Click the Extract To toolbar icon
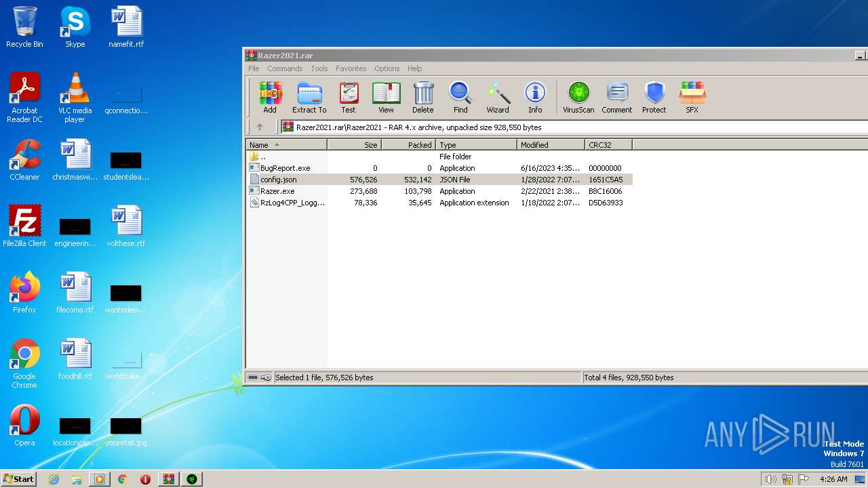 click(x=309, y=97)
